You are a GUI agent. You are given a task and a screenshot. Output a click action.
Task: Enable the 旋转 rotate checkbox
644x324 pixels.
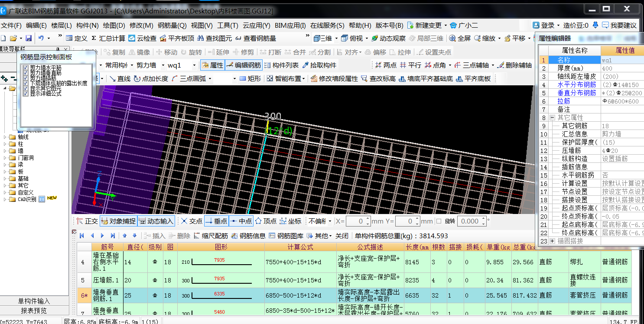tap(439, 221)
